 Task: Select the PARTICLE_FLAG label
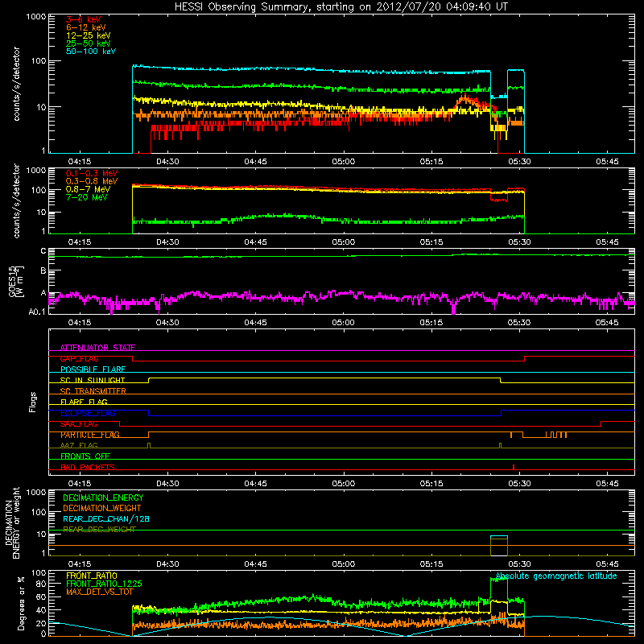(90, 435)
